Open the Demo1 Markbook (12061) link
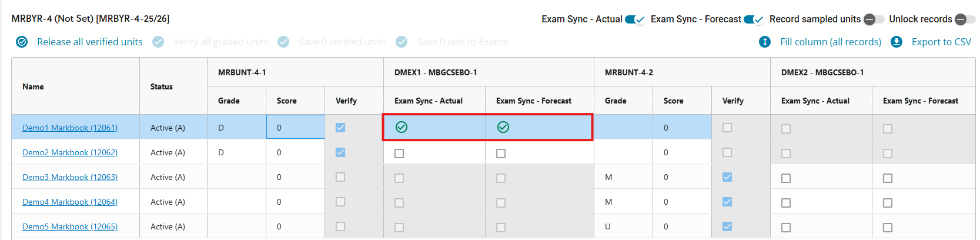The image size is (980, 240). pyautogui.click(x=70, y=128)
